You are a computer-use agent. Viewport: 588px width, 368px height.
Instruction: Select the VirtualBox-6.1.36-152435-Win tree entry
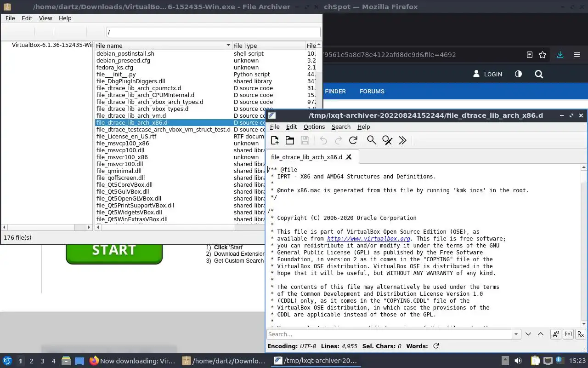(52, 45)
